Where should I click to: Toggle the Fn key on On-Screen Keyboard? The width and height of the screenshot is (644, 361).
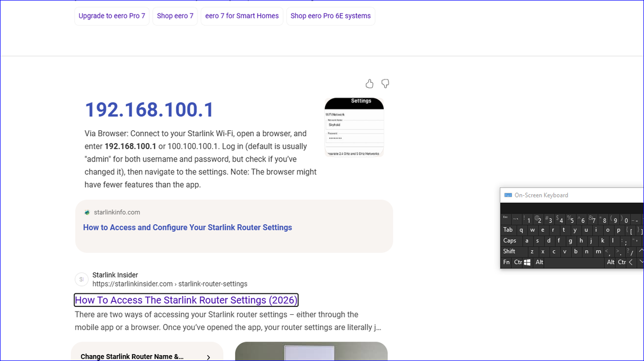click(x=506, y=262)
